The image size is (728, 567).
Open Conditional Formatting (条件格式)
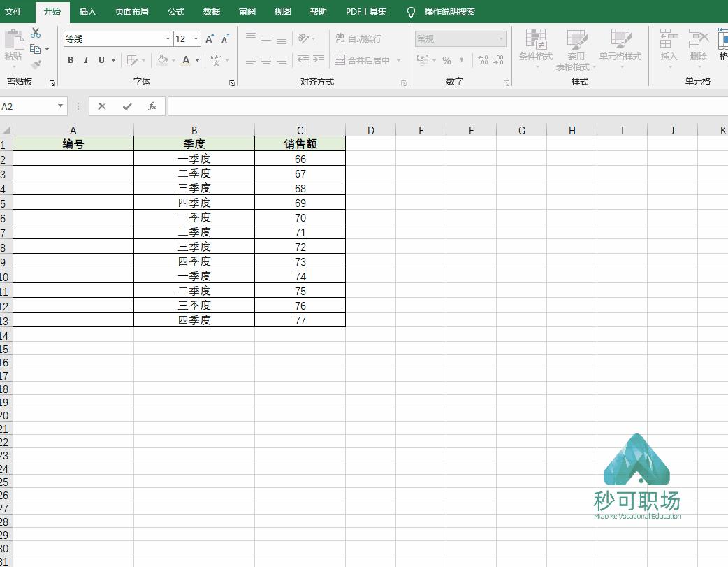point(535,50)
